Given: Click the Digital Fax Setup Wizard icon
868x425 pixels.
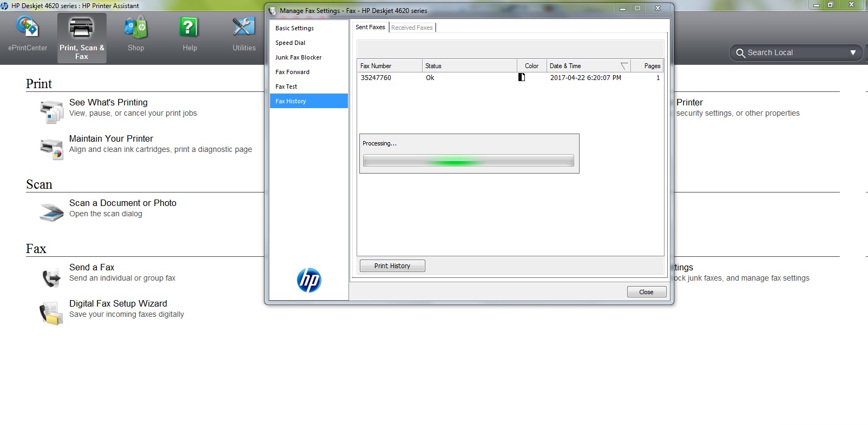Looking at the screenshot, I should (51, 314).
